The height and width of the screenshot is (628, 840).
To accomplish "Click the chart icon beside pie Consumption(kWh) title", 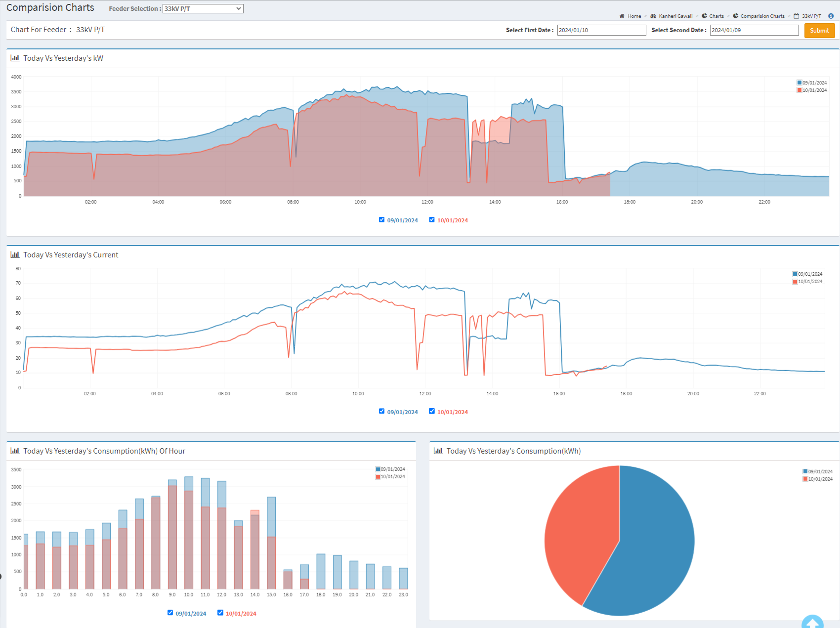I will pyautogui.click(x=438, y=451).
